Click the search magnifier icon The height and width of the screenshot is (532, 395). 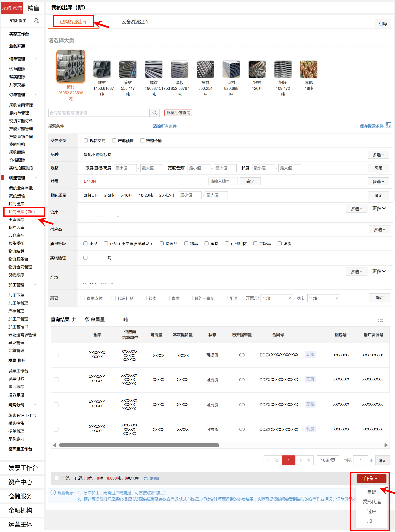[154, 113]
